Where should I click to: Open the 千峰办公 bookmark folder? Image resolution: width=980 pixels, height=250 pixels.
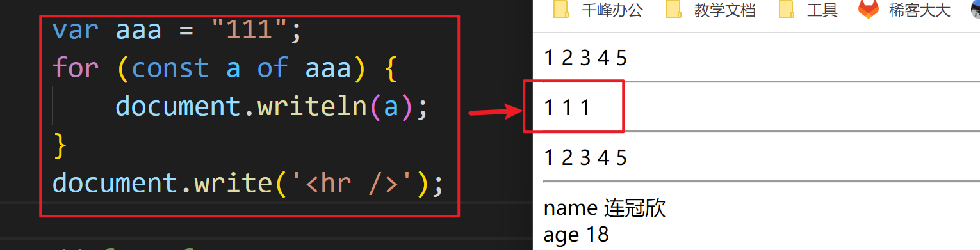click(x=598, y=10)
